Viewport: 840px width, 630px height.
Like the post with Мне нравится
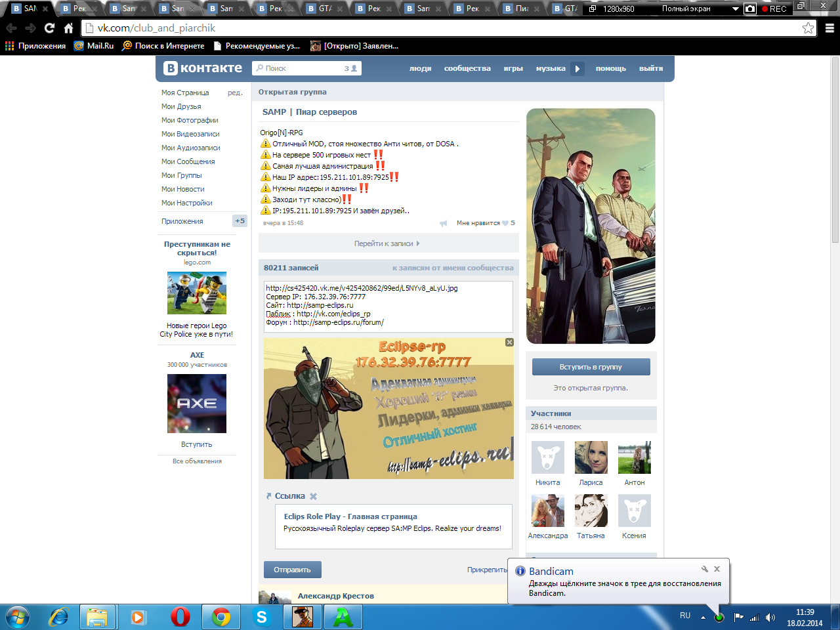tap(486, 223)
